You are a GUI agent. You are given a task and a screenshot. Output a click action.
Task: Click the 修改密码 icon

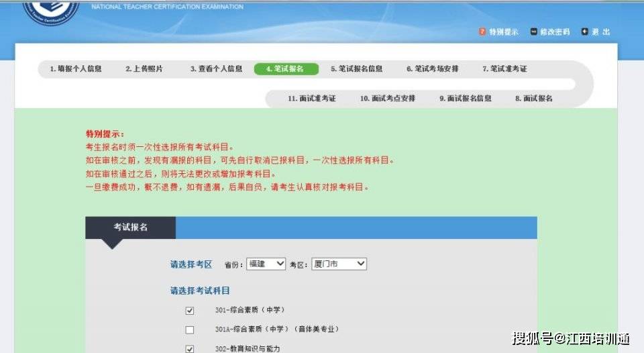533,32
